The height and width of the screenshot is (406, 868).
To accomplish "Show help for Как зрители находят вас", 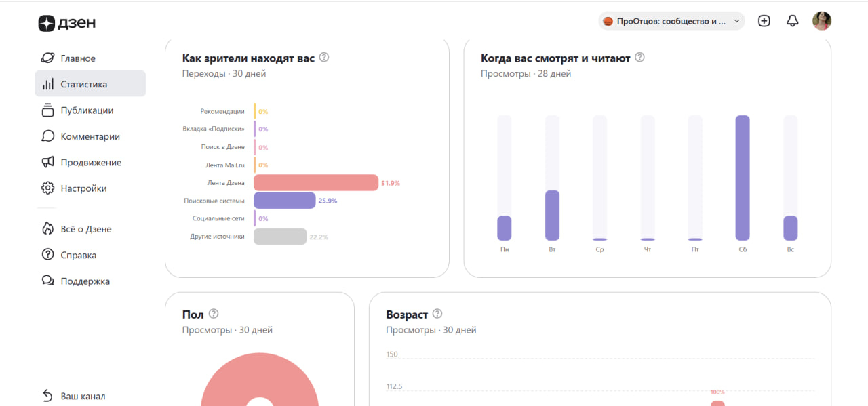I will point(324,58).
